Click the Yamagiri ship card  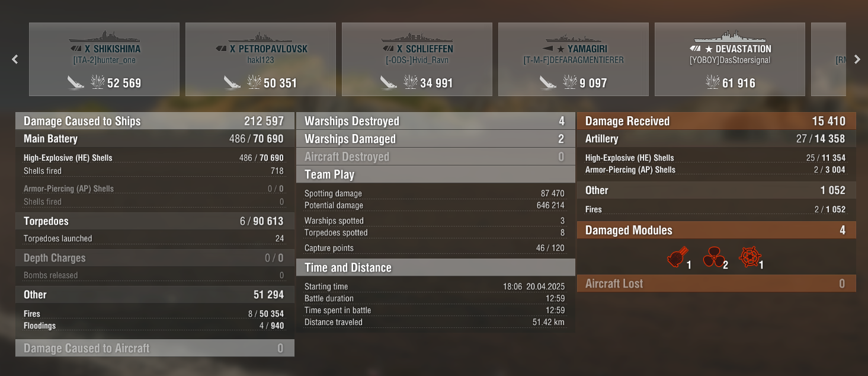pos(574,59)
